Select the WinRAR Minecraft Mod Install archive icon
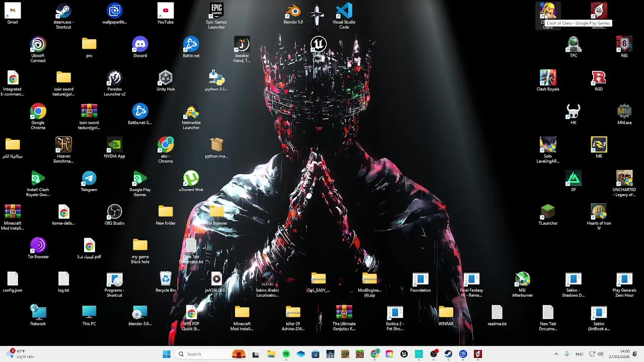Screen dimensions: 644x362 [x=13, y=218]
